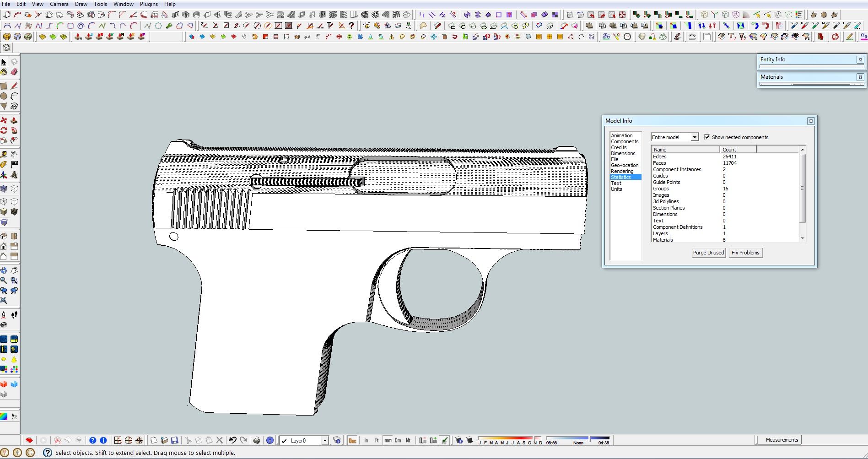
Task: Select the arrow Select tool
Action: pyautogui.click(x=4, y=62)
